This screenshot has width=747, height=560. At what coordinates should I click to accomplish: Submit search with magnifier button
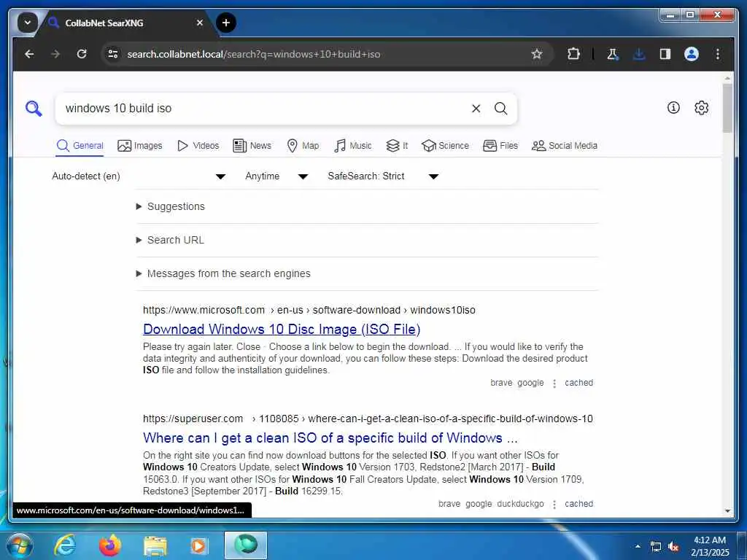(x=500, y=109)
